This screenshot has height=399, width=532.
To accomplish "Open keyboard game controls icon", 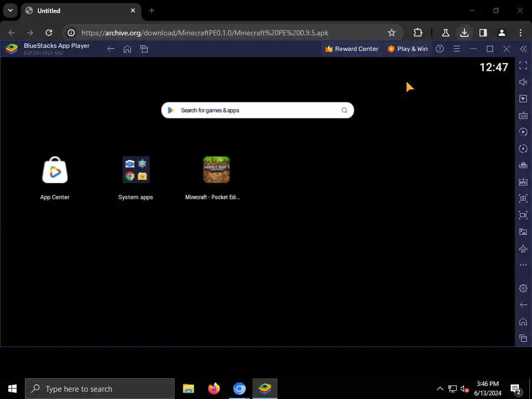I will 523,115.
